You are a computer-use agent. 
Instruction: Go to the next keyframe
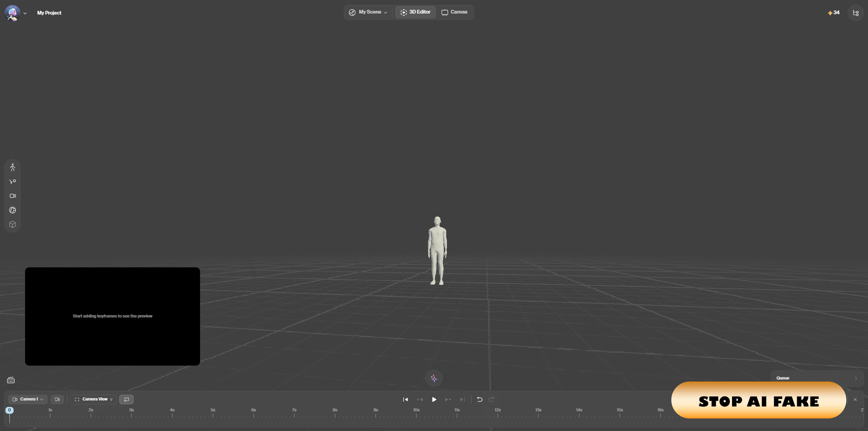[x=448, y=399]
